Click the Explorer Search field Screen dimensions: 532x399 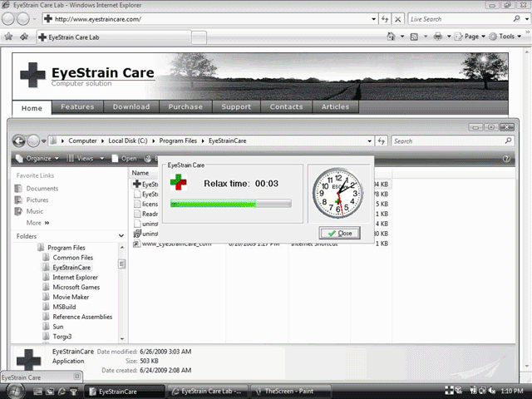448,140
